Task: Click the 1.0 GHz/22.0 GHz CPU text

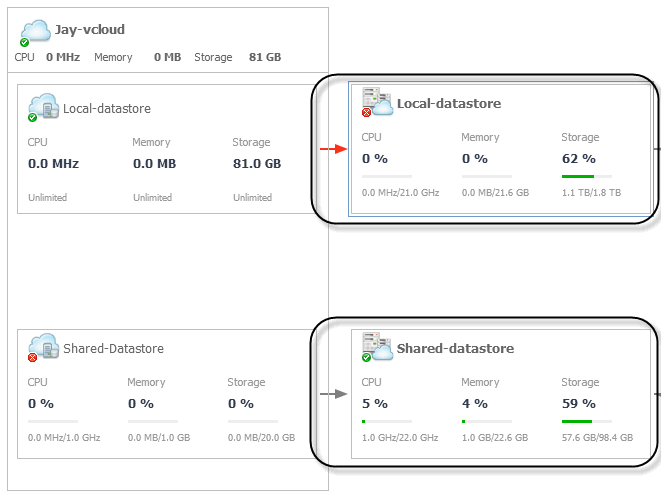Action: tap(400, 437)
